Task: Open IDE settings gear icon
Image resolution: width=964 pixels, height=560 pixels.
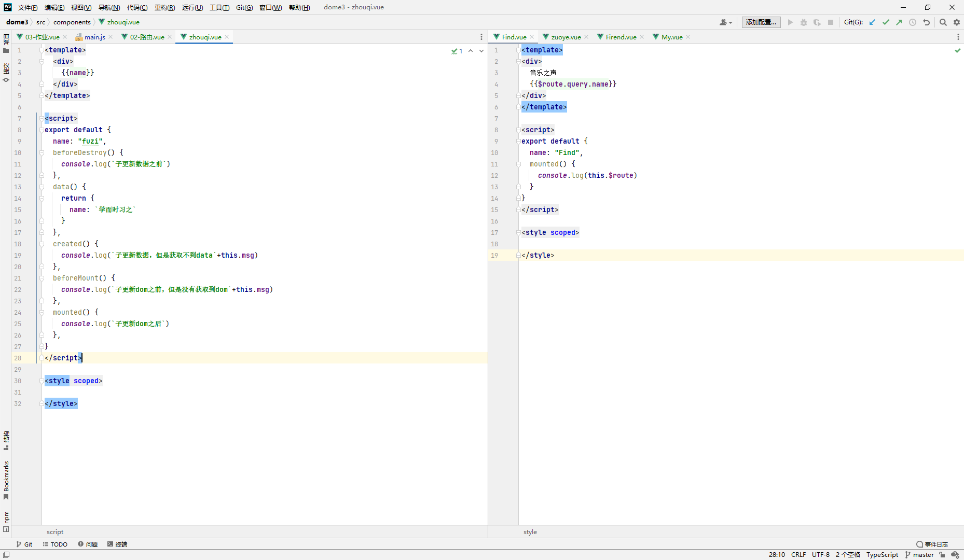Action: point(957,22)
